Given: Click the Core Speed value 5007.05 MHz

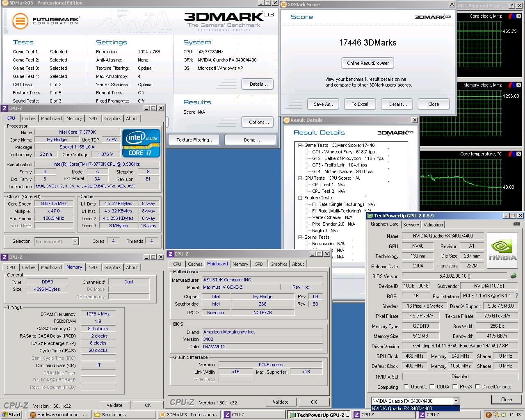Looking at the screenshot, I should pyautogui.click(x=54, y=203).
